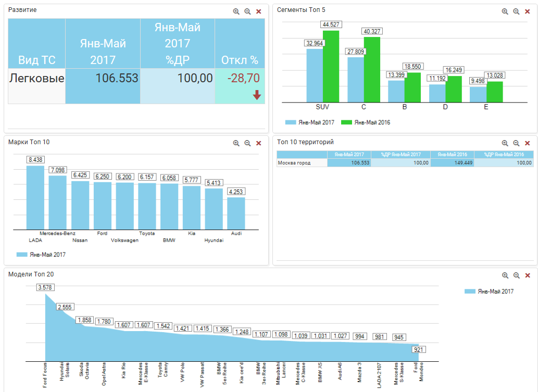538x392 pixels.
Task: Select the Москва город table row
Action: 302,163
